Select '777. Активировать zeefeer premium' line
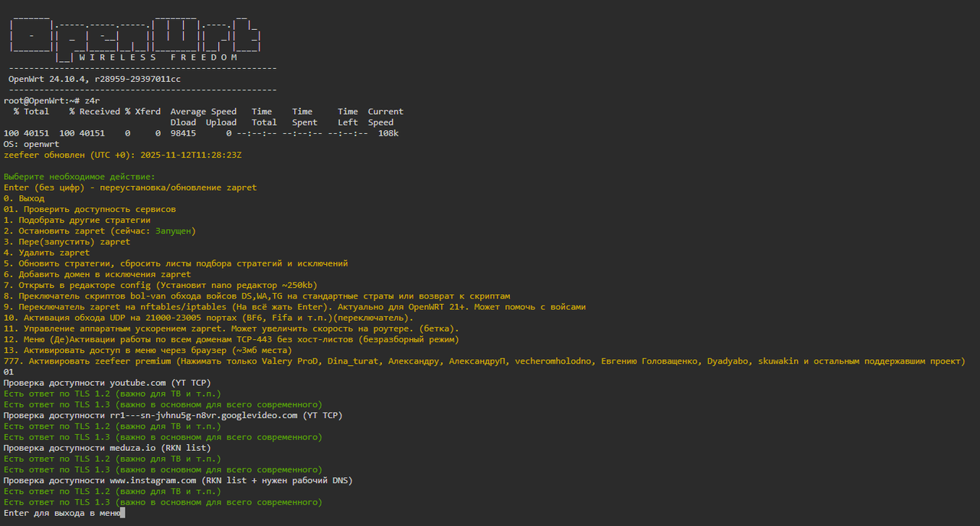This screenshot has width=980, height=526. (x=485, y=361)
